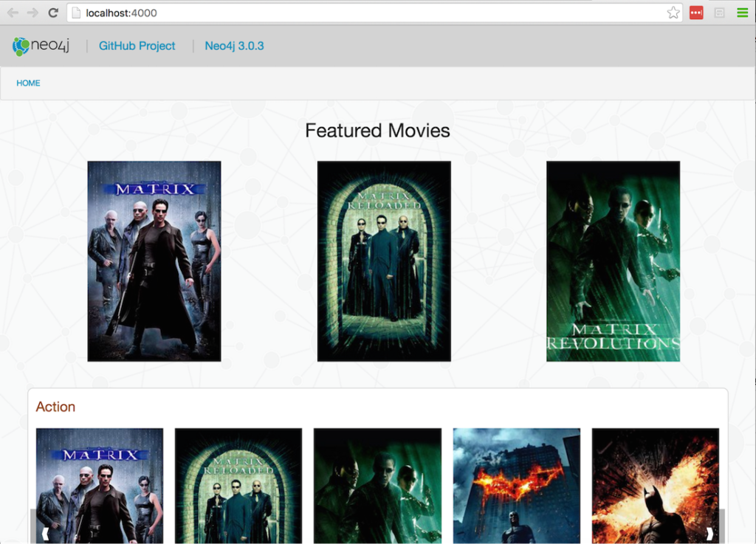Click the Neo4j logo icon

(x=21, y=46)
